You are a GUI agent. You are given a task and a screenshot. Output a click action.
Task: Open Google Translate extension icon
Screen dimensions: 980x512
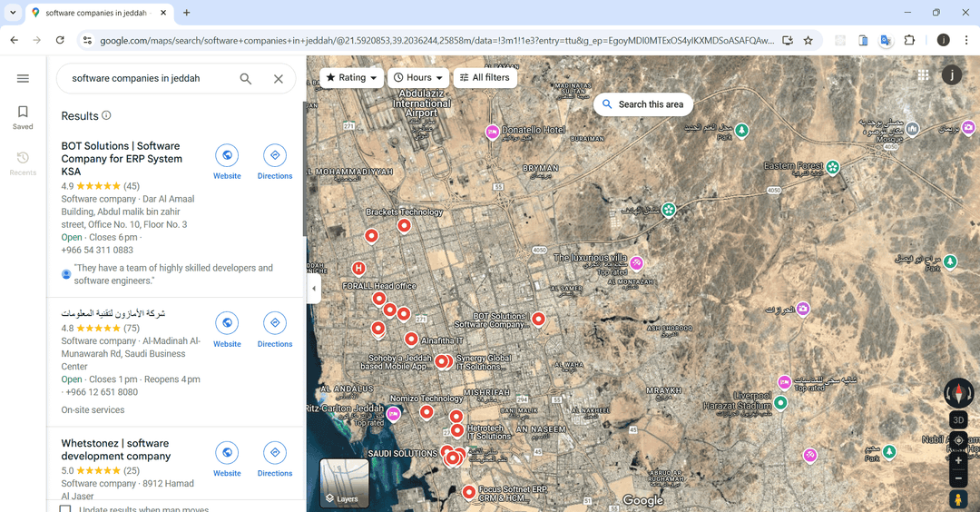(x=886, y=40)
